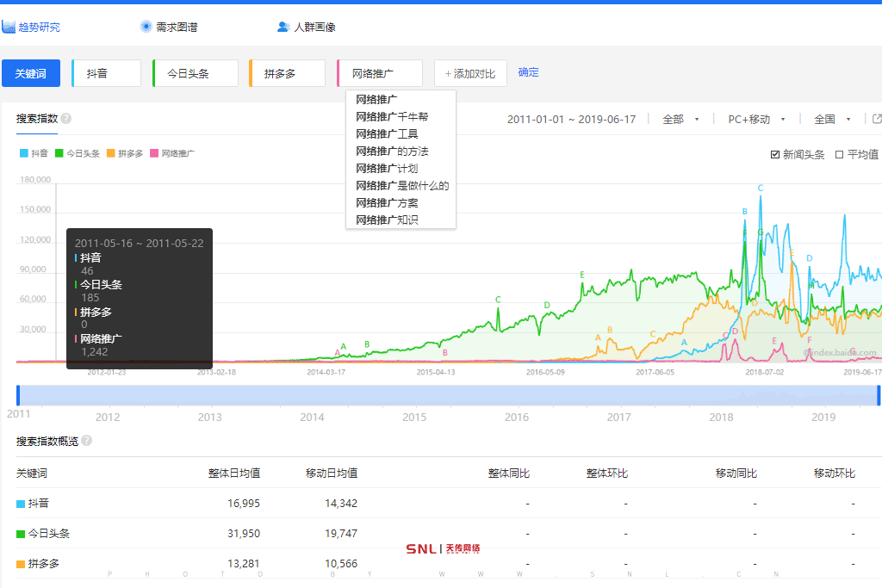The height and width of the screenshot is (588, 882).
Task: Choose 网络推广方案 suggestion
Action: click(387, 202)
